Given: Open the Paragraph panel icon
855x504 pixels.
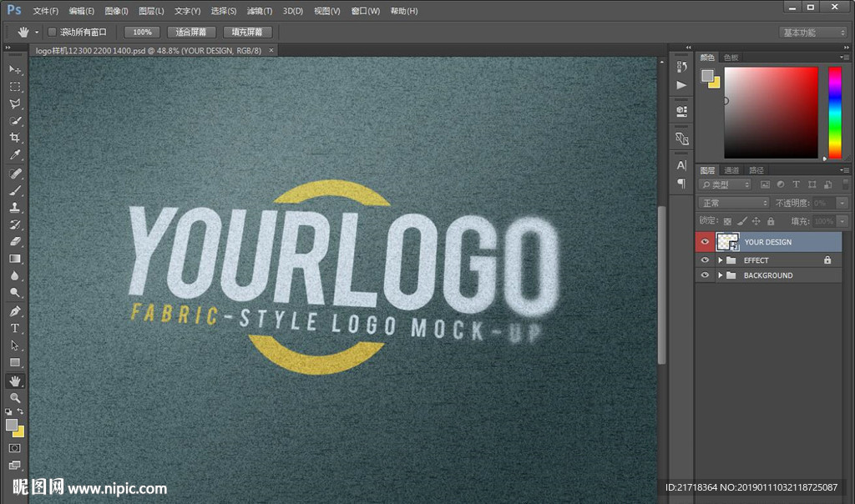Looking at the screenshot, I should point(681,183).
